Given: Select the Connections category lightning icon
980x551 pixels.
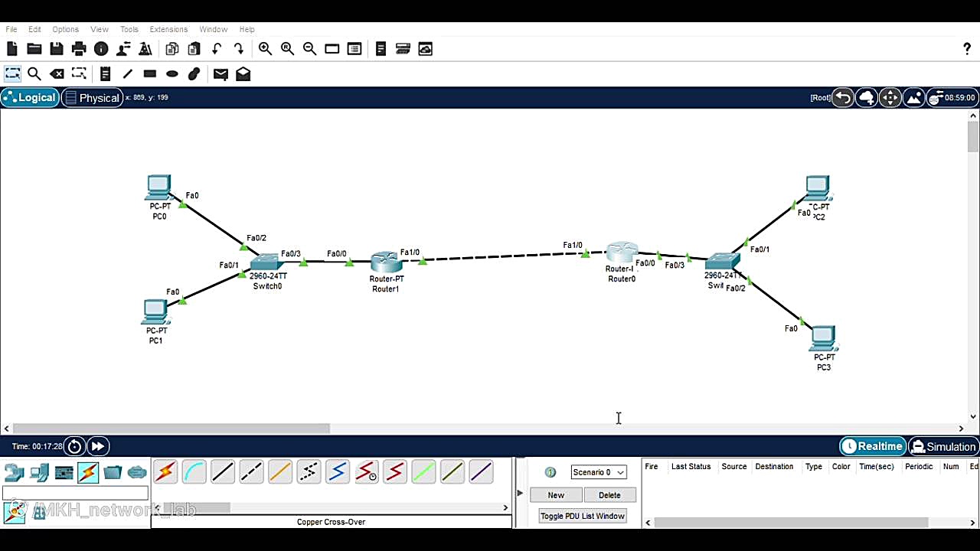Looking at the screenshot, I should click(x=88, y=472).
